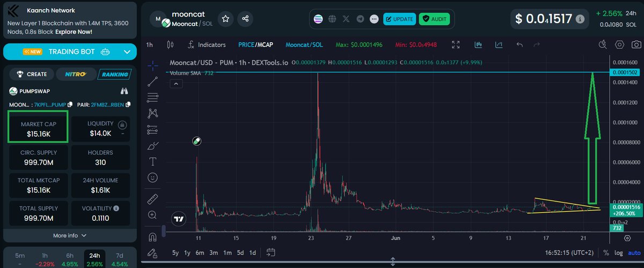The image size is (644, 268).
Task: Copy the PAIR address 2FMBZ...RBEN
Action: coord(129,103)
